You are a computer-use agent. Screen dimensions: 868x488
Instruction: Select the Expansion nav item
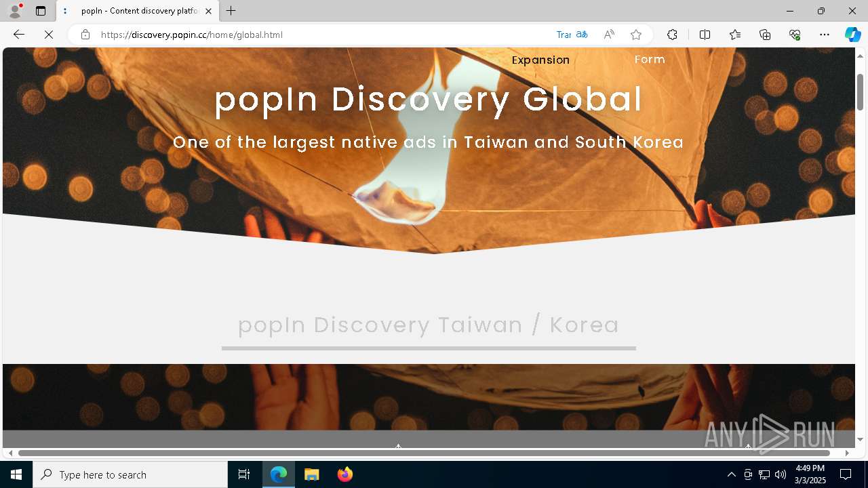click(x=540, y=60)
